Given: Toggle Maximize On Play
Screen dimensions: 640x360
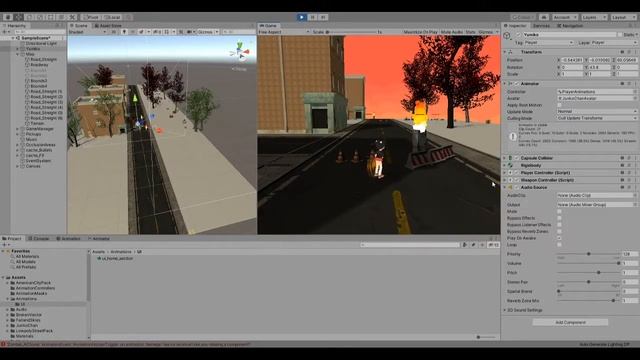Looking at the screenshot, I should [x=420, y=32].
